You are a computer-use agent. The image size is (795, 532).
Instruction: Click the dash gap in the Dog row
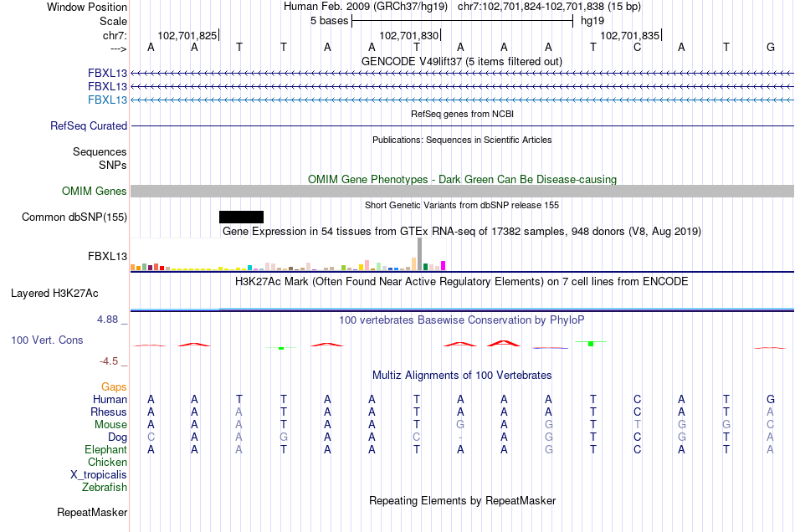pyautogui.click(x=460, y=437)
